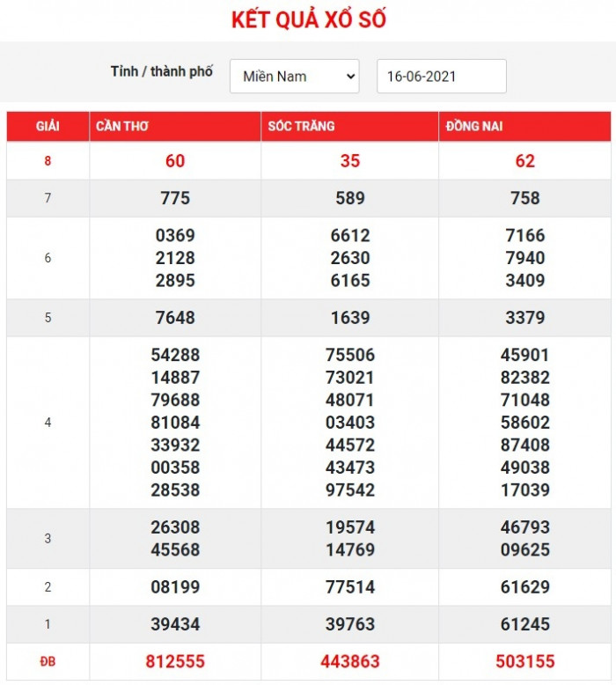This screenshot has width=616, height=685.
Task: Click Cần Thơ first prize 39434
Action: pyautogui.click(x=175, y=624)
